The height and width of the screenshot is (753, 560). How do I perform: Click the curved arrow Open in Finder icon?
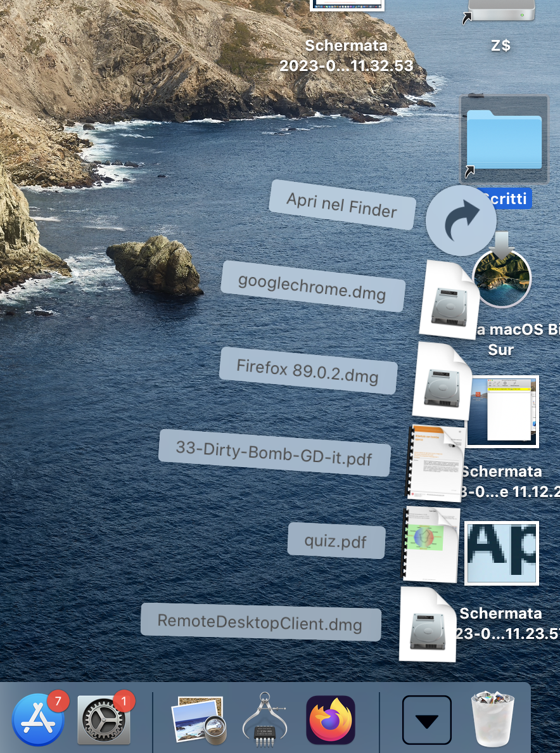point(461,221)
